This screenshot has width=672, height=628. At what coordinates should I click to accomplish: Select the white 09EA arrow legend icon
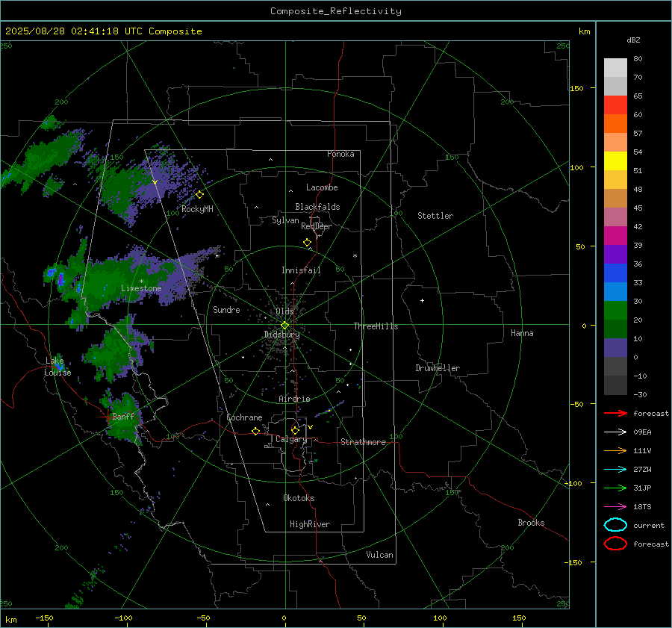615,432
